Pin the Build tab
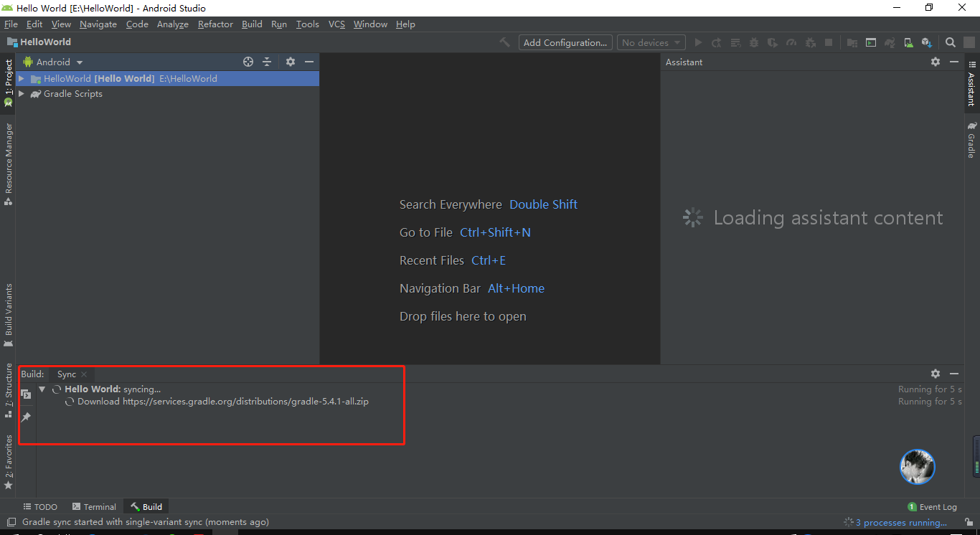This screenshot has width=980, height=535. [26, 417]
